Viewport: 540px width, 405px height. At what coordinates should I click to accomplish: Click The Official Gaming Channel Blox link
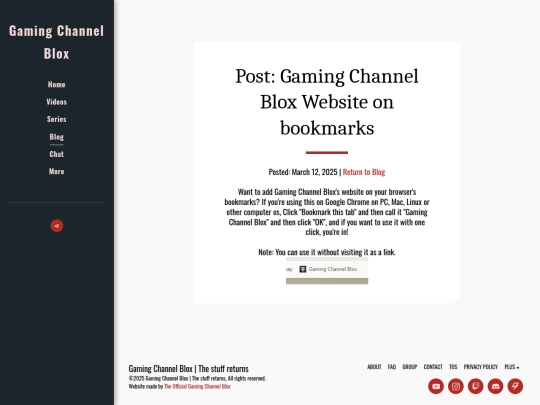tap(197, 386)
